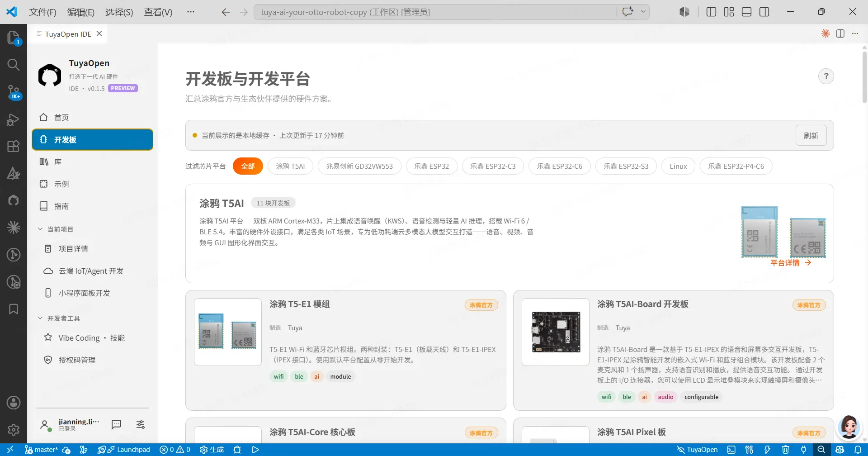This screenshot has width=868, height=456.
Task: Filter by Linux platform chip
Action: [x=678, y=166]
